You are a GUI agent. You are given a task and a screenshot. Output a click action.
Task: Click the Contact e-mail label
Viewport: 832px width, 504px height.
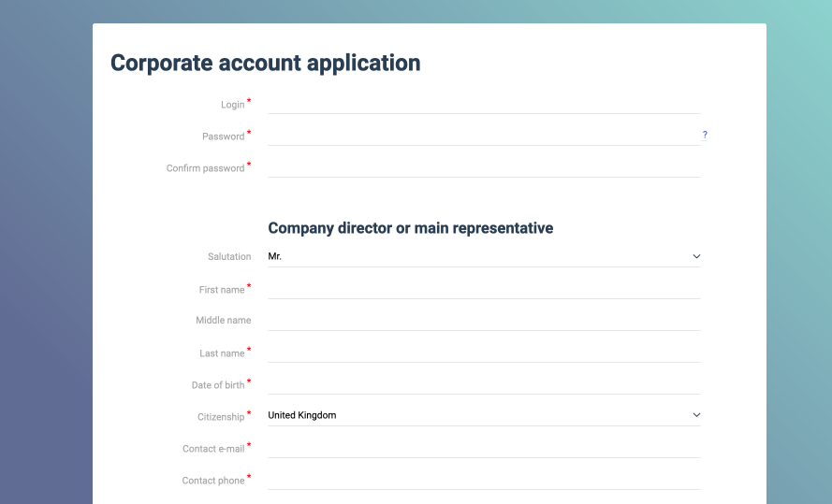213,449
